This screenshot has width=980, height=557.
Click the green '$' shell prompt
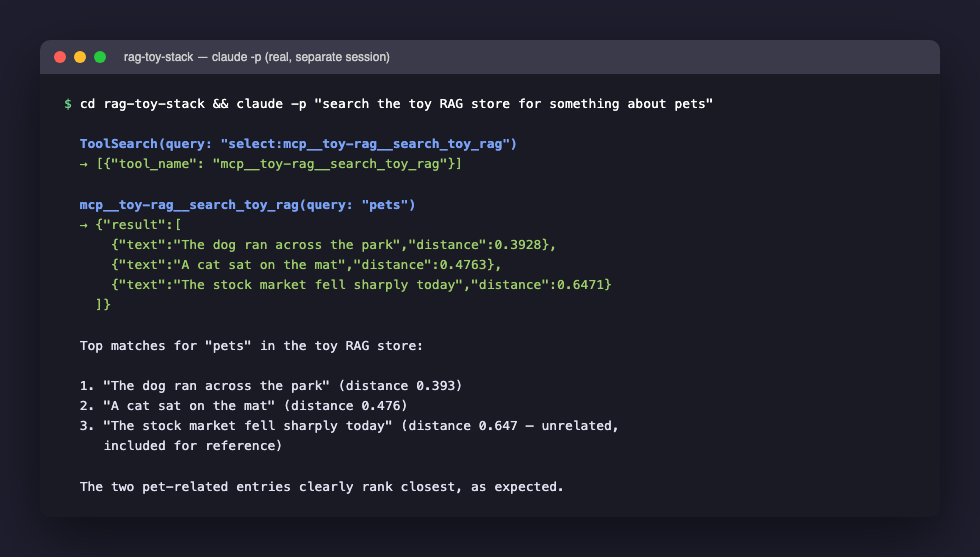tap(68, 104)
